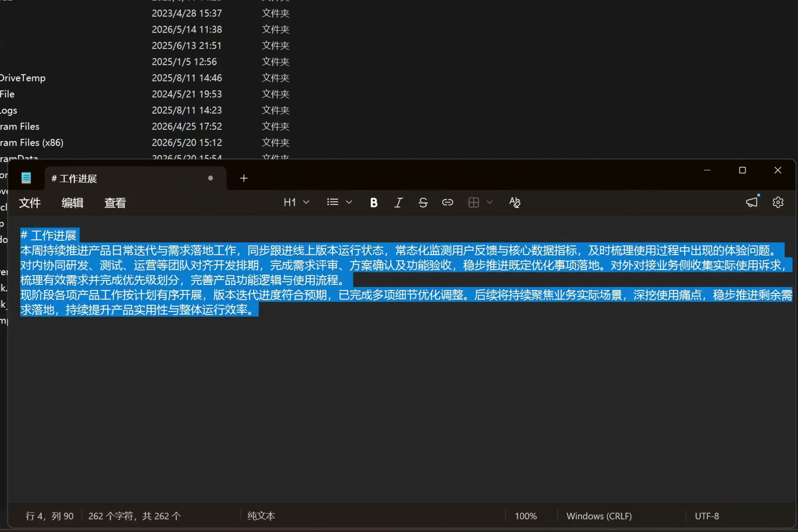The image size is (798, 532).
Task: Close the Notepad window
Action: (778, 170)
